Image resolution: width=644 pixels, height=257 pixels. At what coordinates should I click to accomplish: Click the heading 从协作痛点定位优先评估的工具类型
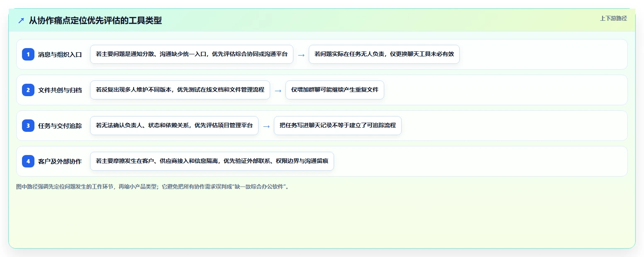[95, 21]
